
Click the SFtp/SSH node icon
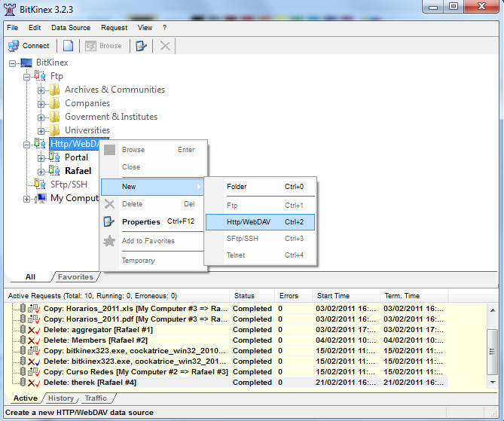point(40,185)
